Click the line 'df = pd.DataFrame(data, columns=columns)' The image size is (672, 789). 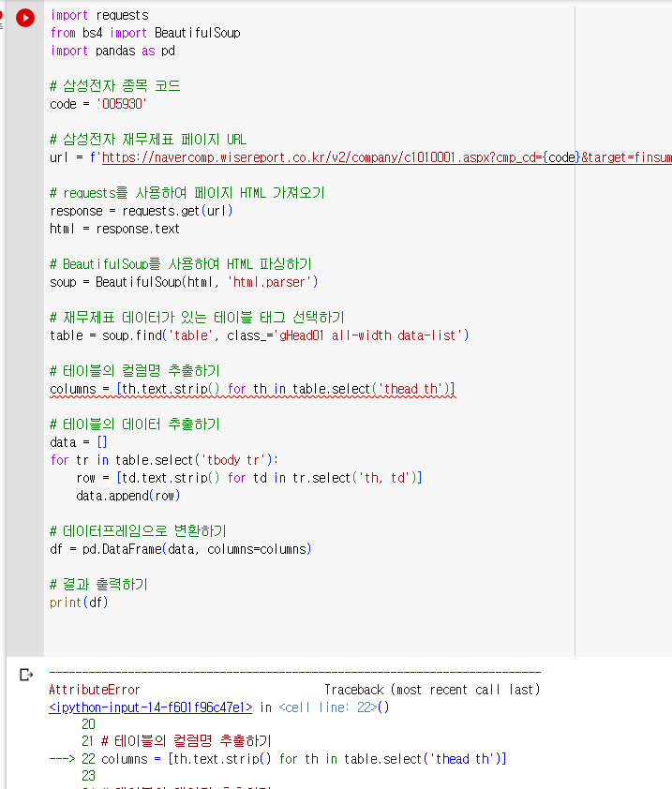click(180, 549)
